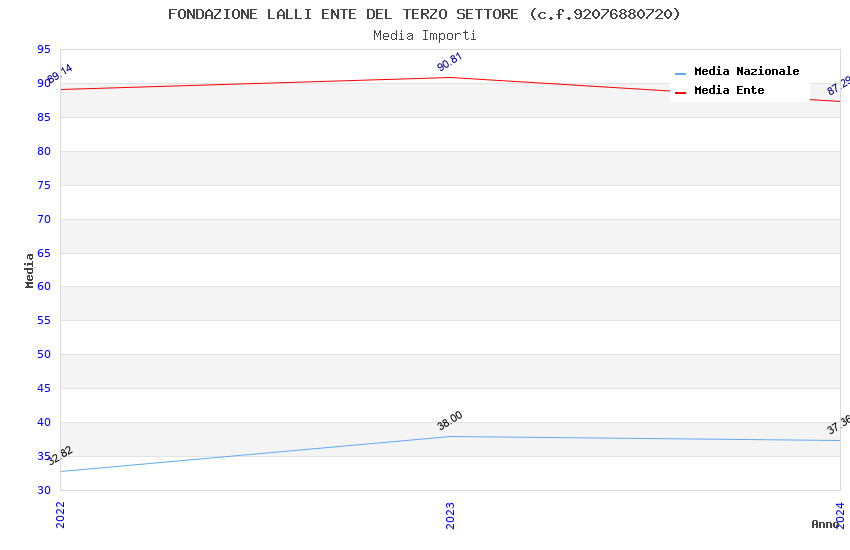The image size is (850, 550).
Task: Click the 90.81 data label
Action: 449,62
